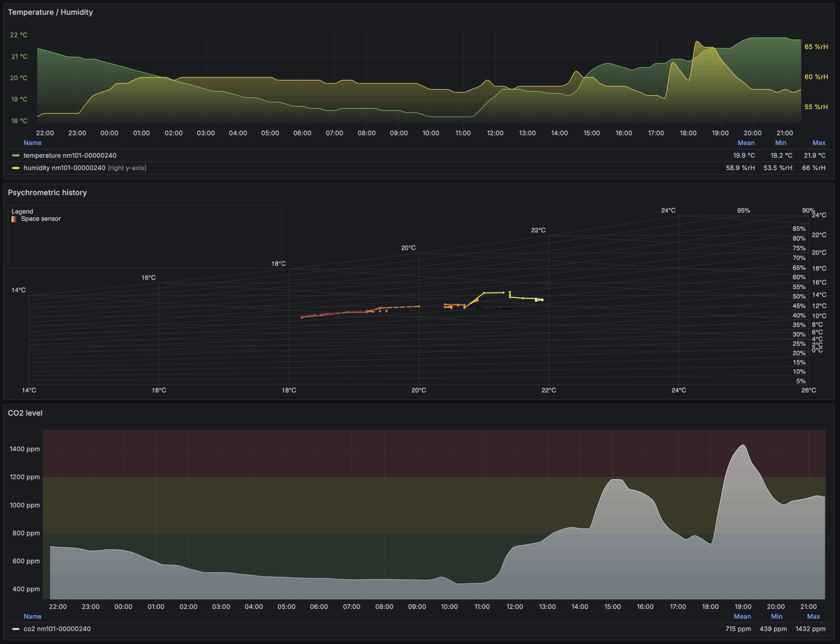Sort the Temperature legend by the Min column
Viewport: 840px width, 644px height.
tap(780, 142)
